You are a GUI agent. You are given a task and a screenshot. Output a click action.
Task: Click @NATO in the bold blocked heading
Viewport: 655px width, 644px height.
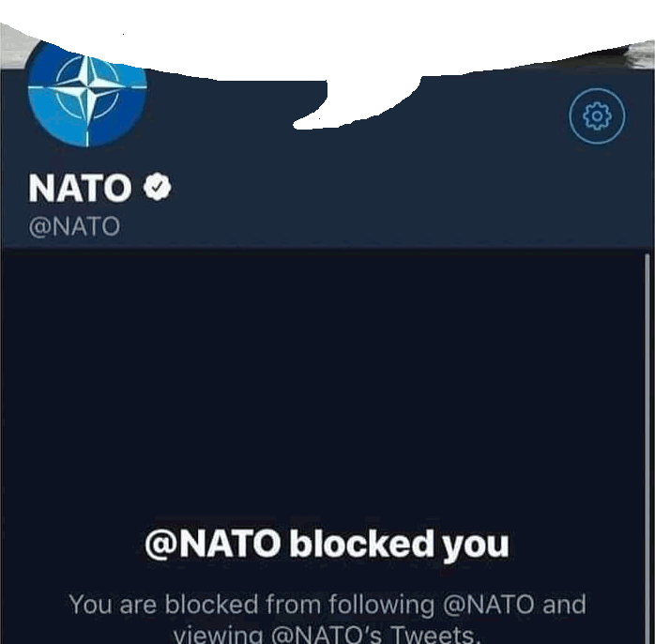pos(213,544)
